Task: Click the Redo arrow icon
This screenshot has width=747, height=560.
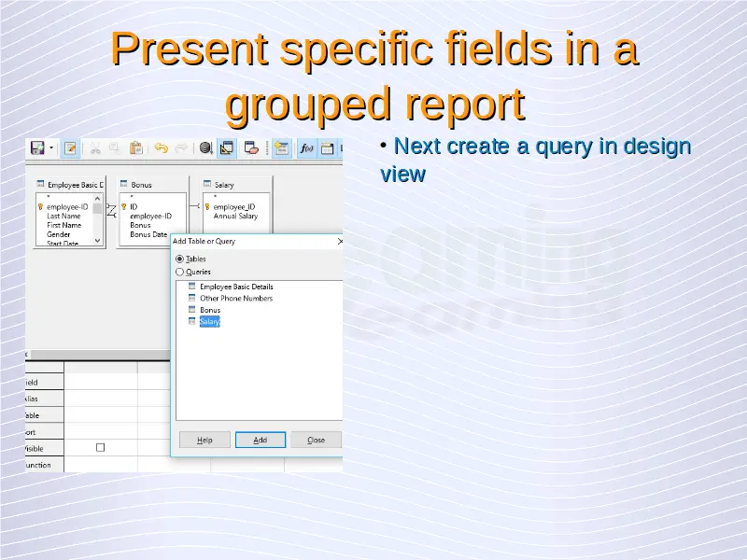Action: (181, 148)
